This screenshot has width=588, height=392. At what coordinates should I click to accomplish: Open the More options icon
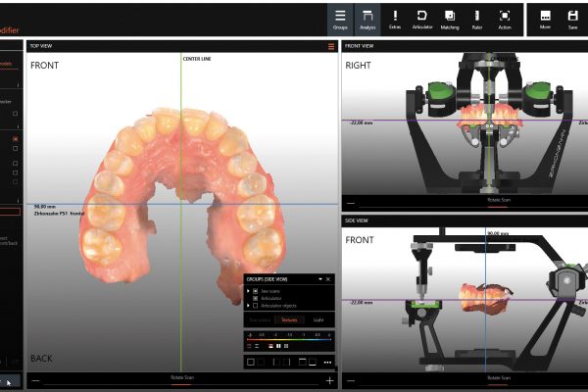tap(545, 19)
